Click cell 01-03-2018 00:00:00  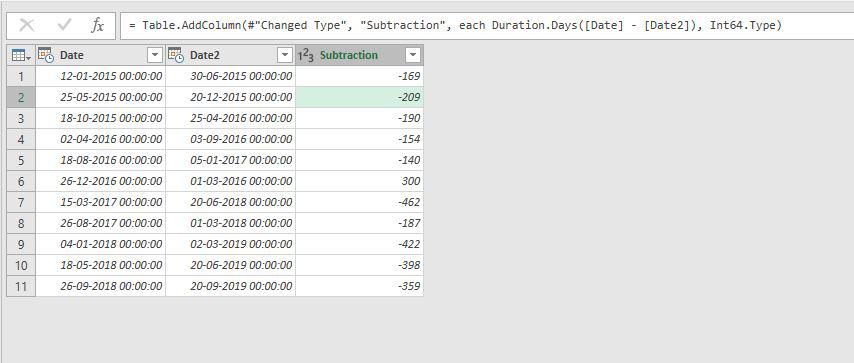(230, 223)
